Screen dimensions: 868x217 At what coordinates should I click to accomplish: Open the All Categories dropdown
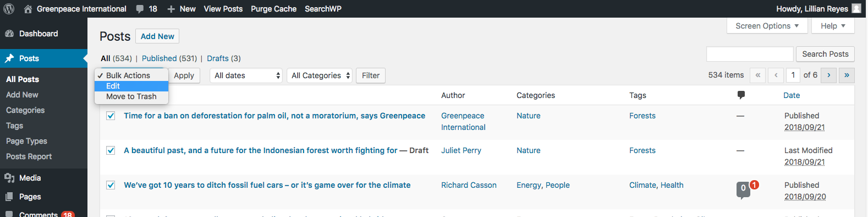320,75
